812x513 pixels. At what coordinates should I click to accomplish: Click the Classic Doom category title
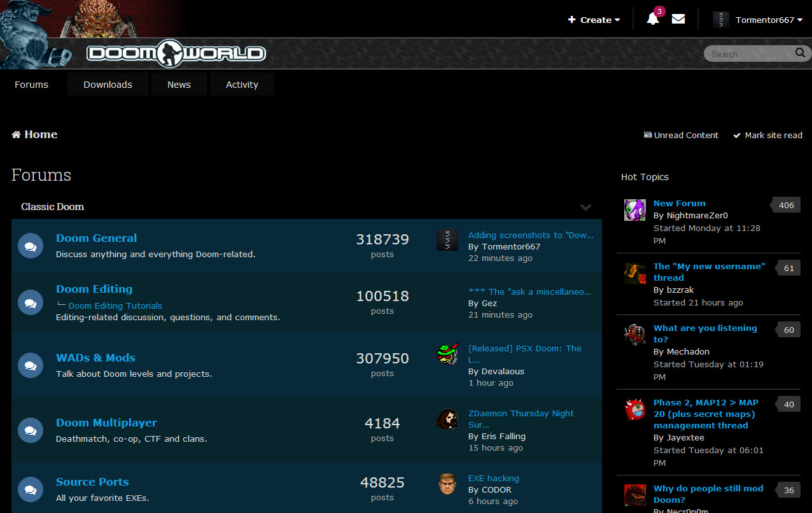[x=52, y=207]
